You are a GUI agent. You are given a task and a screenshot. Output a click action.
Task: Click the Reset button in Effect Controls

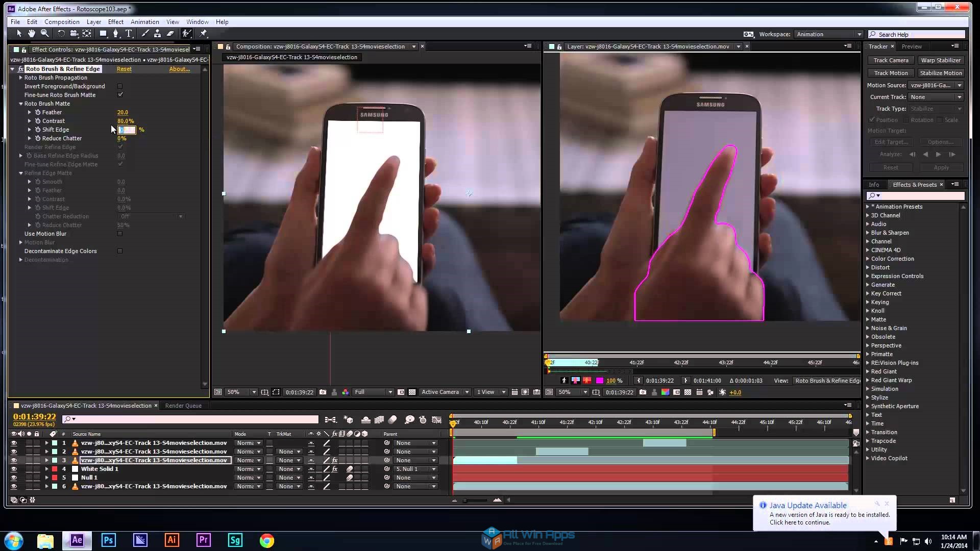[124, 69]
